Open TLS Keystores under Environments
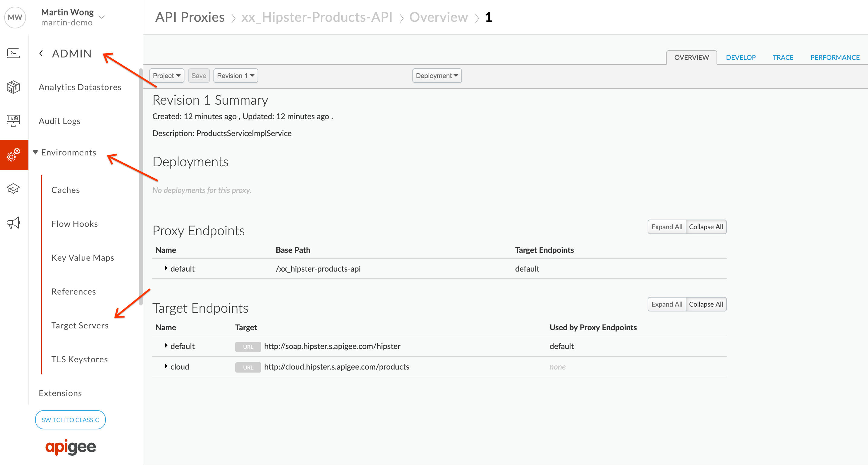The height and width of the screenshot is (466, 868). pos(80,359)
